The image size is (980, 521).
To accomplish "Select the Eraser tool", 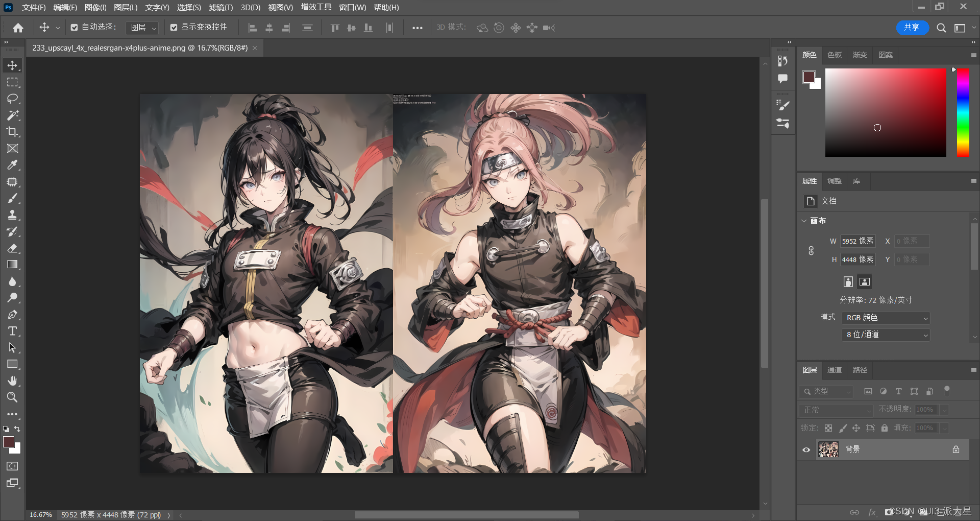I will (12, 248).
